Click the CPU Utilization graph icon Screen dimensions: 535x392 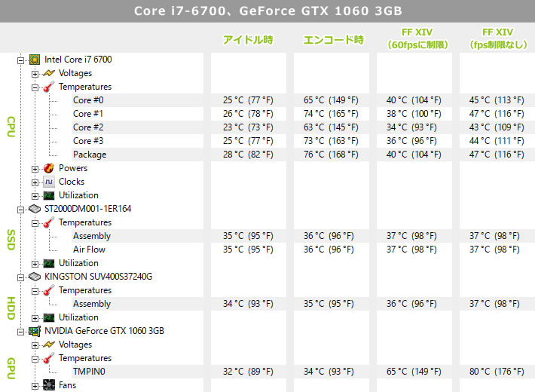[x=49, y=196]
